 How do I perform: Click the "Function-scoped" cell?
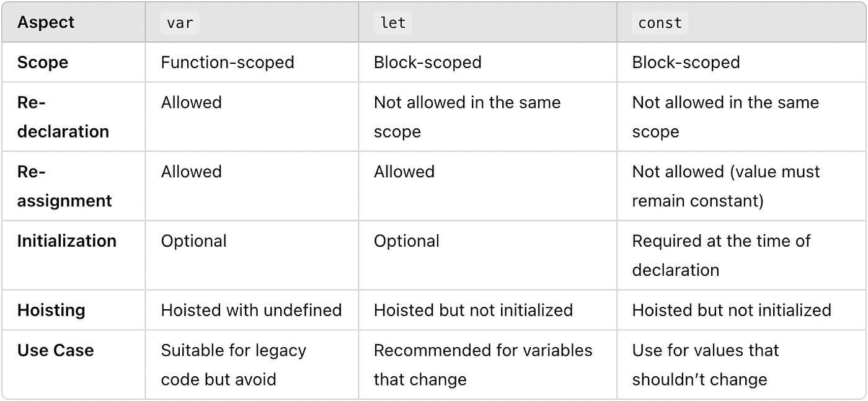click(x=228, y=62)
